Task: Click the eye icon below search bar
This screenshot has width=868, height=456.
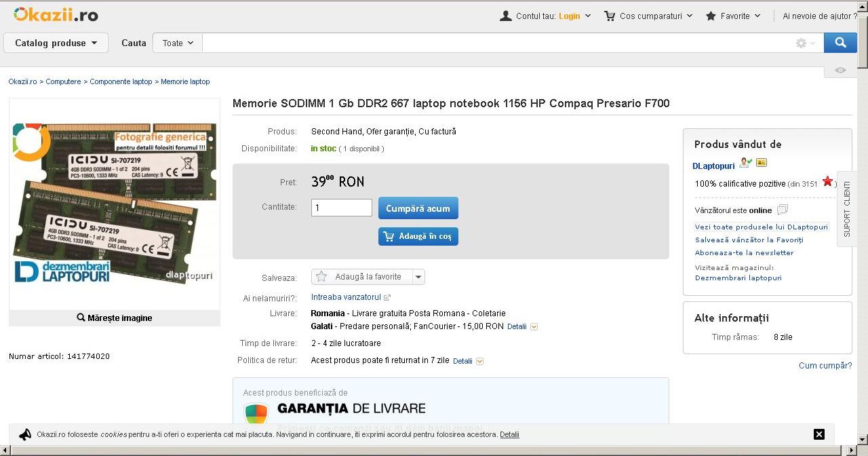Action: pos(840,71)
